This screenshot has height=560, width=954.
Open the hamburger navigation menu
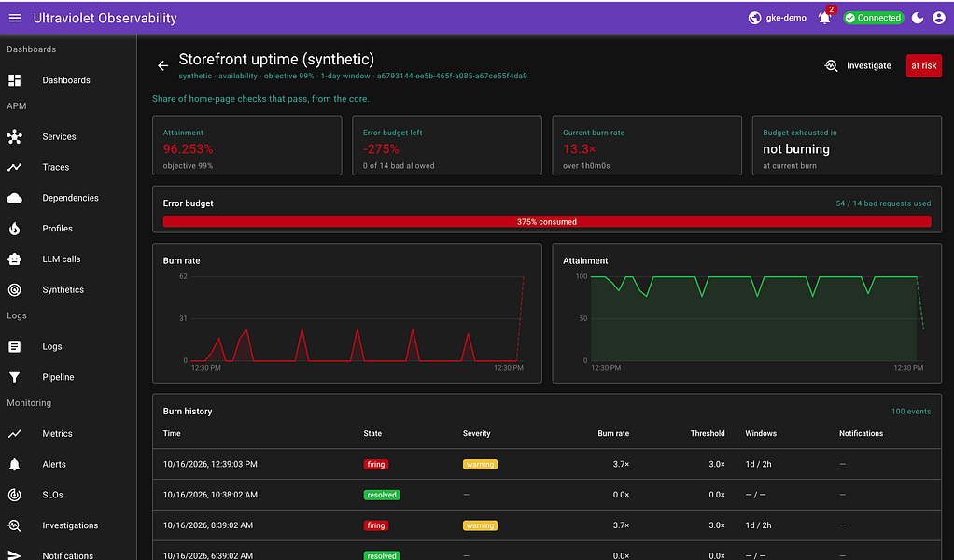point(15,19)
